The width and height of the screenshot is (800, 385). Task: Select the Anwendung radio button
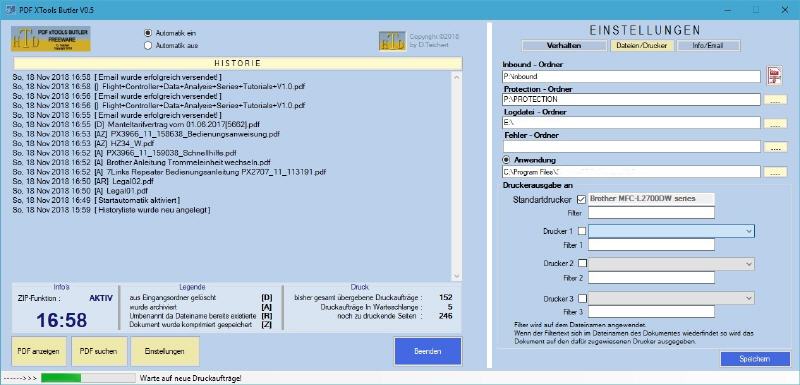tap(507, 160)
